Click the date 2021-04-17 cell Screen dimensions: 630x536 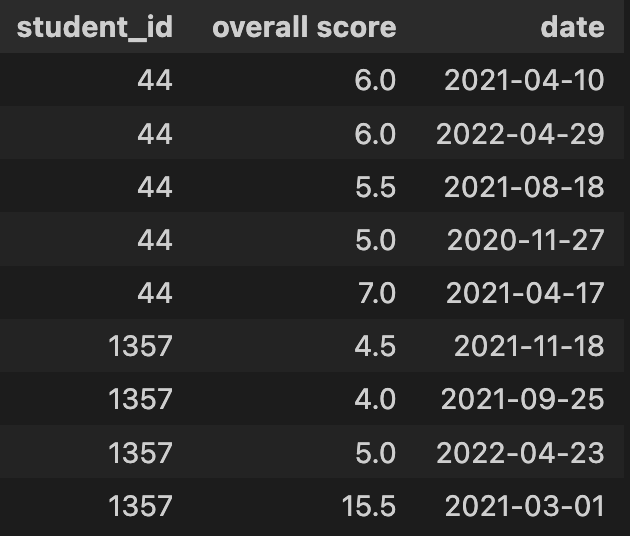[525, 293]
